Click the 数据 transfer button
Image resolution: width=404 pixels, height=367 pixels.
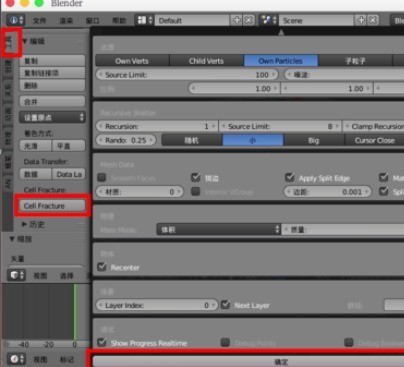pyautogui.click(x=35, y=174)
